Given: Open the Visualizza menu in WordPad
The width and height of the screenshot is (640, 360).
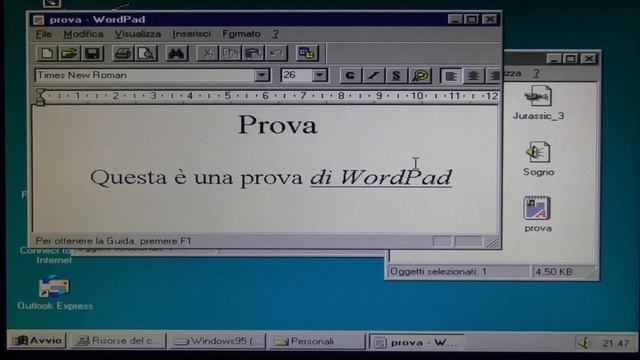Looking at the screenshot, I should pyautogui.click(x=138, y=34).
